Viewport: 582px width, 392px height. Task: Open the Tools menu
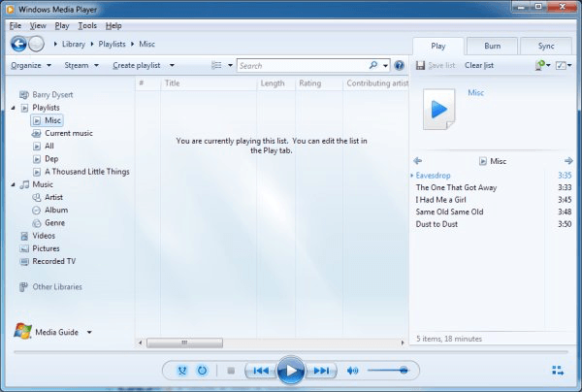tap(87, 25)
